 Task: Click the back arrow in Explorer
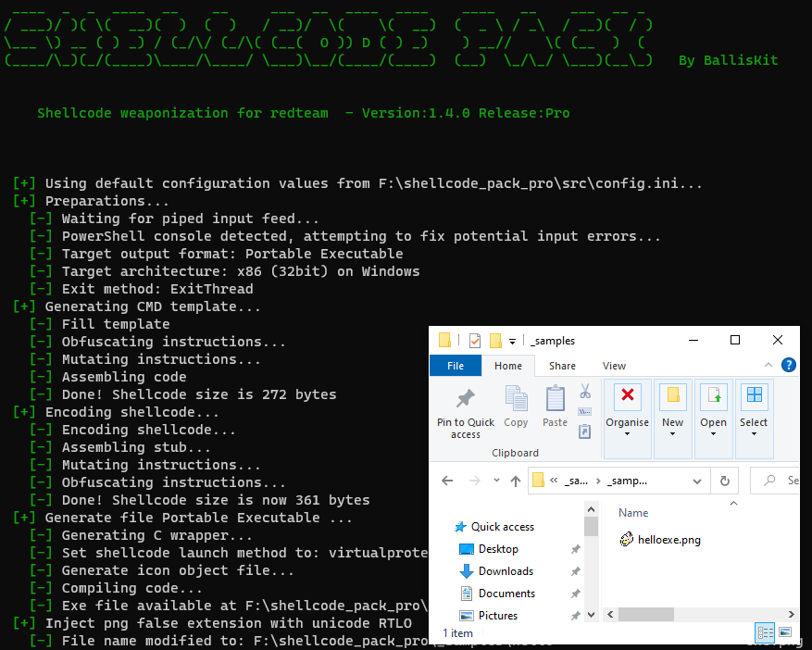tap(447, 481)
